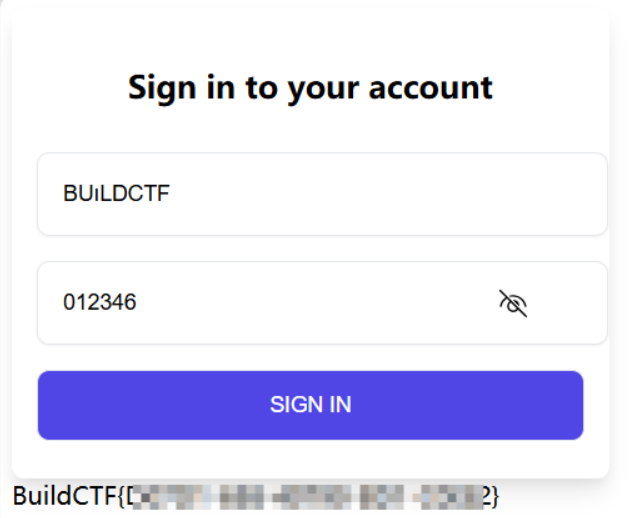Click the BuildCTF{ flag text prefix
This screenshot has width=635, height=518.
click(67, 496)
